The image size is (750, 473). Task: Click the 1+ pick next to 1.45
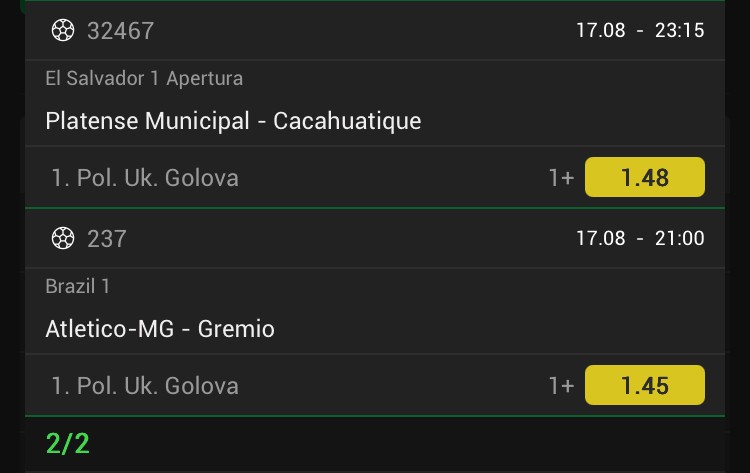pos(561,386)
